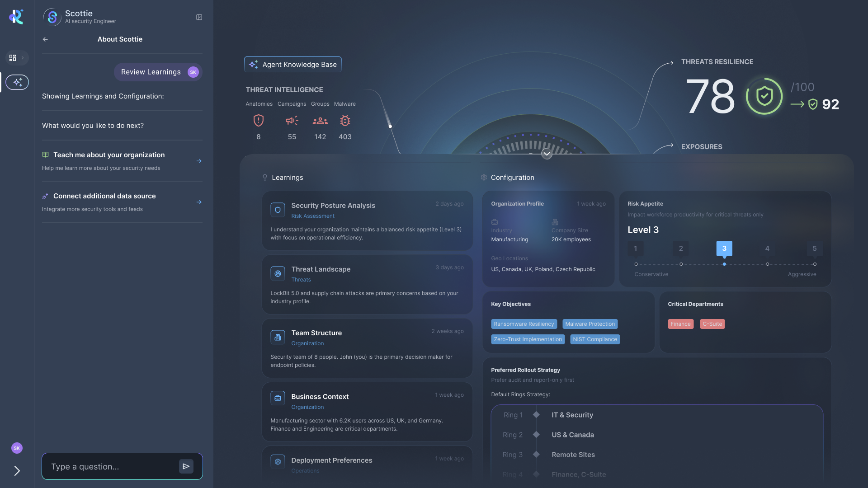
Task: Click the Malware Protection objective tag
Action: [590, 324]
